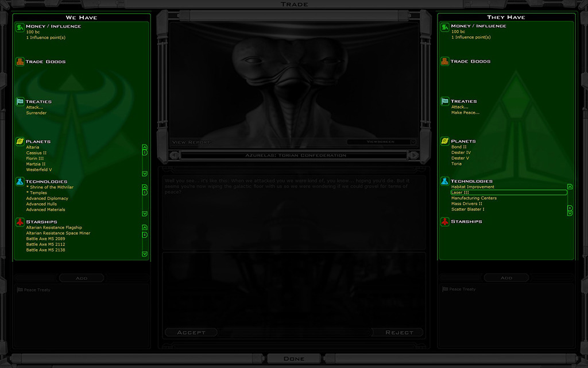Click scroll-up arrow of We Have Planets list
This screenshot has height=368, width=588.
coord(145,147)
